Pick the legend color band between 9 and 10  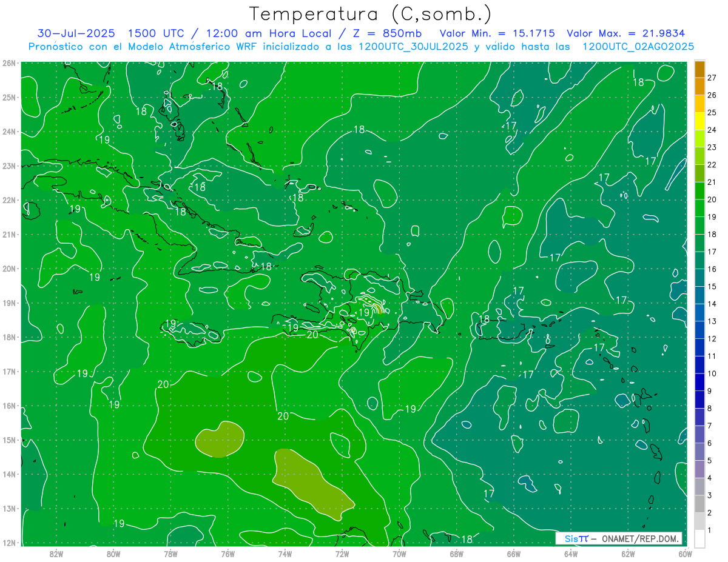(x=699, y=382)
